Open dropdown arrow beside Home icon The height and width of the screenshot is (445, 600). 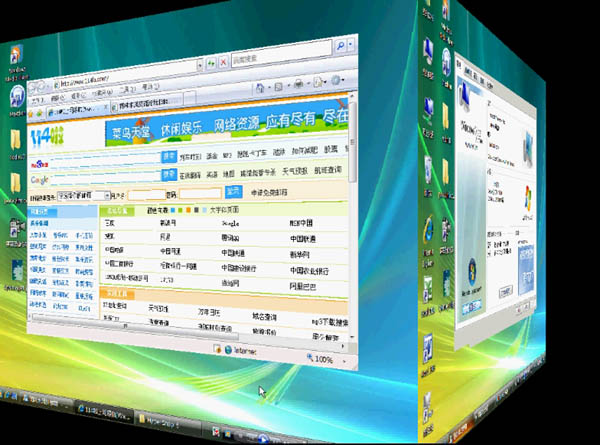269,88
